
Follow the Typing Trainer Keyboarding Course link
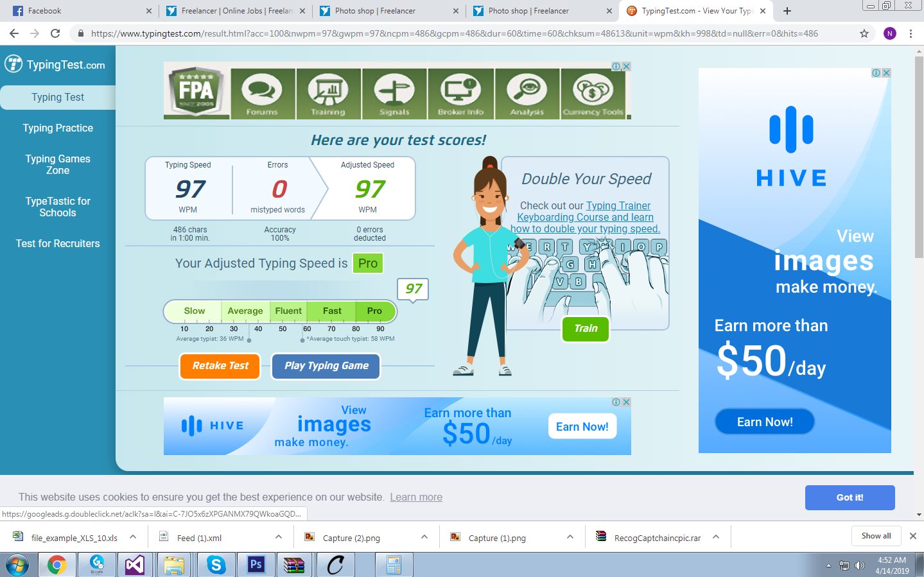click(586, 217)
